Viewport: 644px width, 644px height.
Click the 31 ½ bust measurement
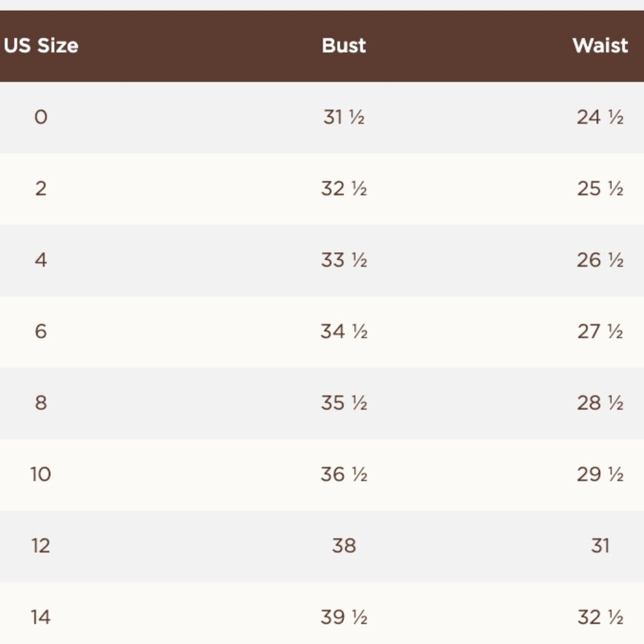344,117
